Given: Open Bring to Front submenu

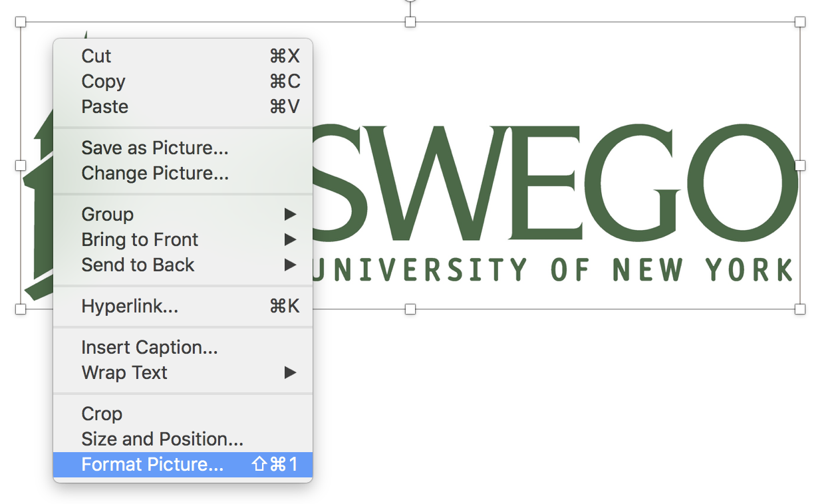Looking at the screenshot, I should [183, 239].
